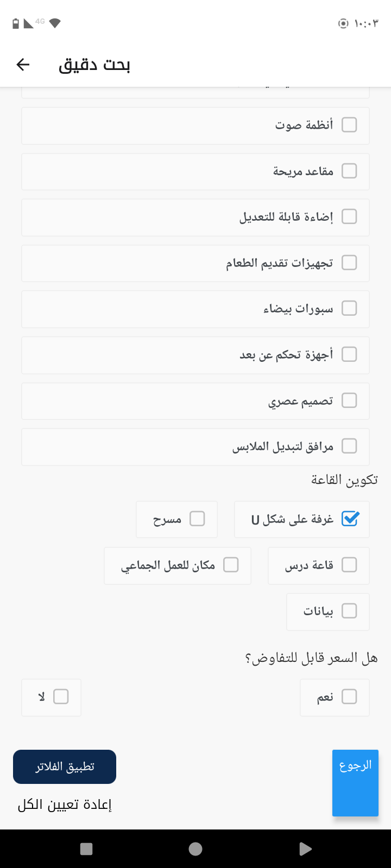Uncheck the غرفة على شكل U box
Image resolution: width=391 pixels, height=868 pixels.
point(350,519)
